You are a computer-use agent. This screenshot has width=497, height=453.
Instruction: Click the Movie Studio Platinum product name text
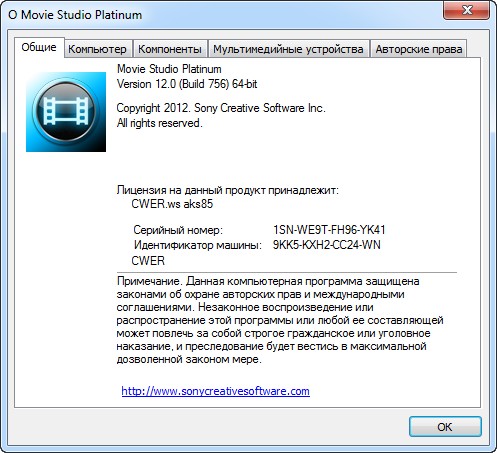[169, 69]
